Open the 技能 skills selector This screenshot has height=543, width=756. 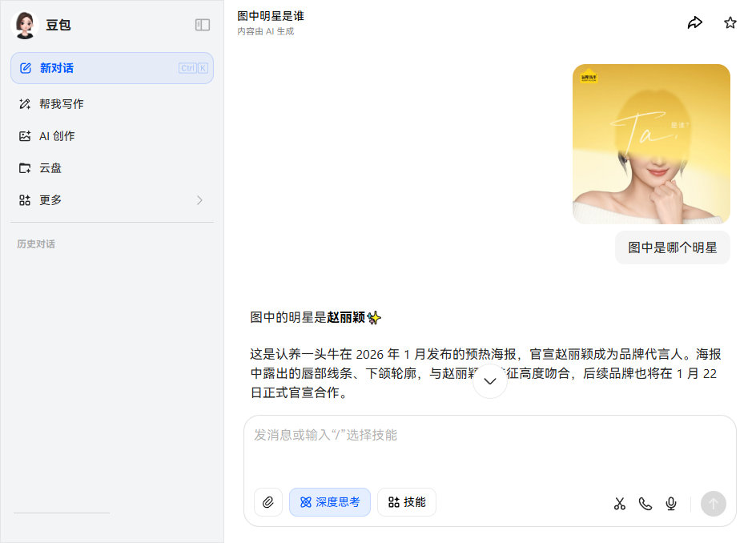(406, 502)
